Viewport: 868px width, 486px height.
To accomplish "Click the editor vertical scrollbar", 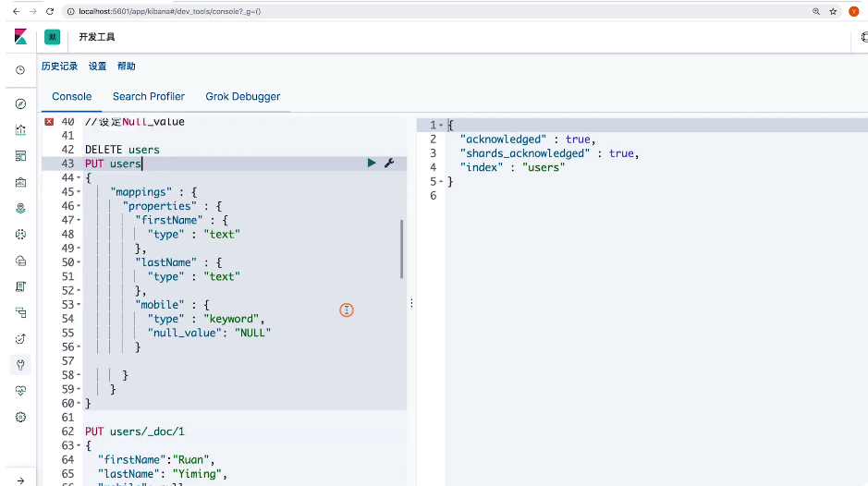I will pyautogui.click(x=402, y=249).
